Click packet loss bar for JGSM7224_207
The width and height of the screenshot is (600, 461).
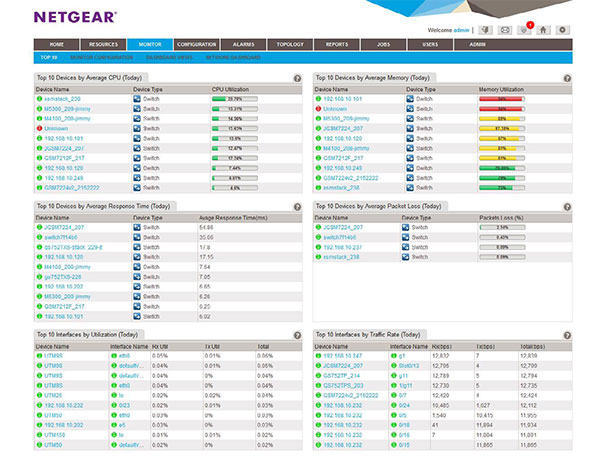(x=502, y=227)
